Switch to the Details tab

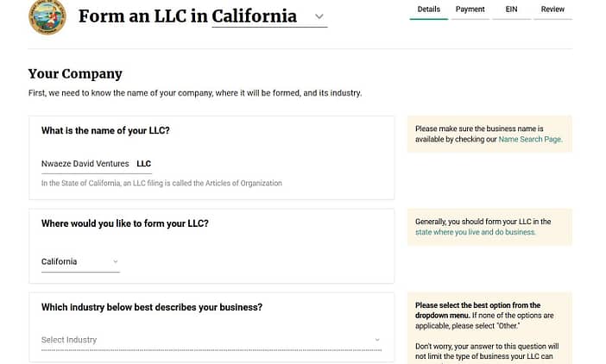click(x=429, y=9)
